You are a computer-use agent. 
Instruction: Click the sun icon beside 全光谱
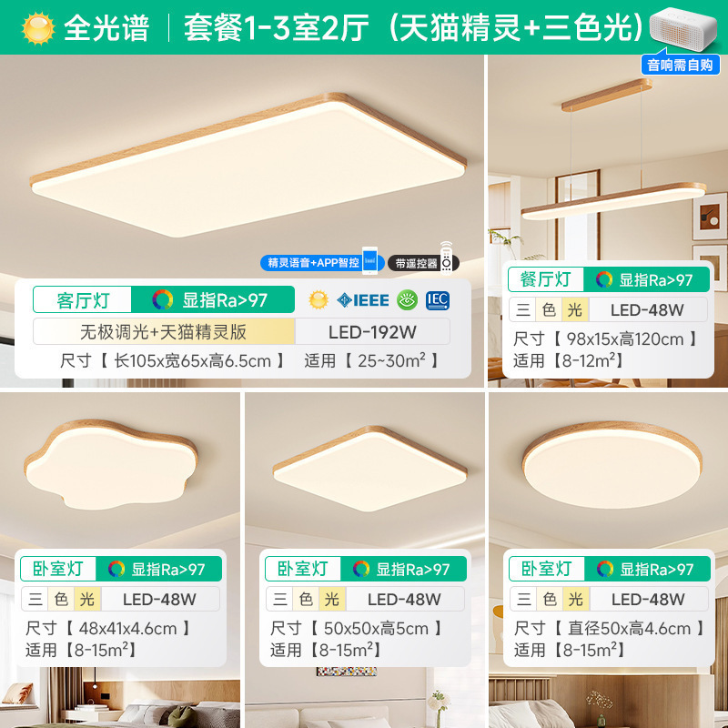pos(38,28)
